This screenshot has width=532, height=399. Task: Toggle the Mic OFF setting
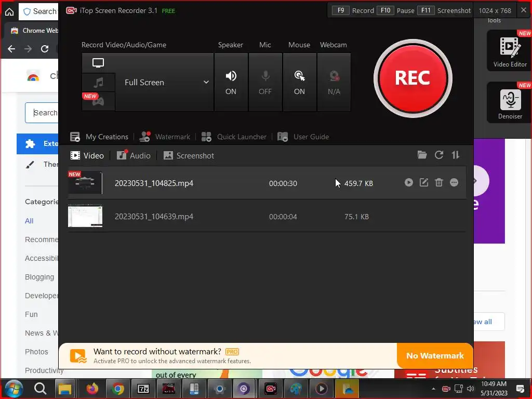click(265, 82)
